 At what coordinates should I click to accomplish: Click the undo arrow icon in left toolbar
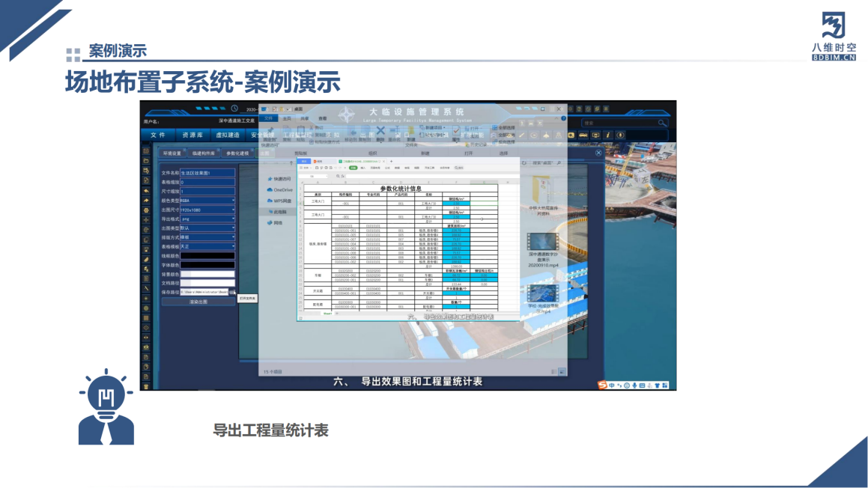146,190
